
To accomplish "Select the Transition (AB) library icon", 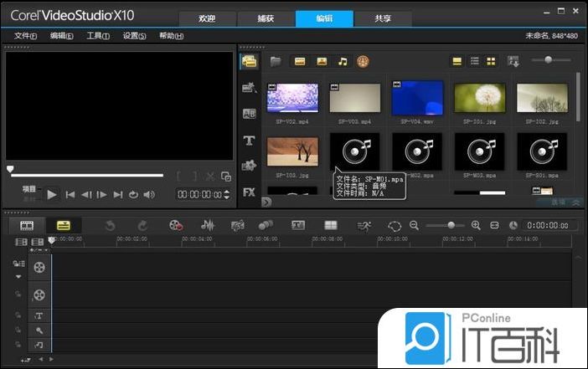I will pos(249,114).
